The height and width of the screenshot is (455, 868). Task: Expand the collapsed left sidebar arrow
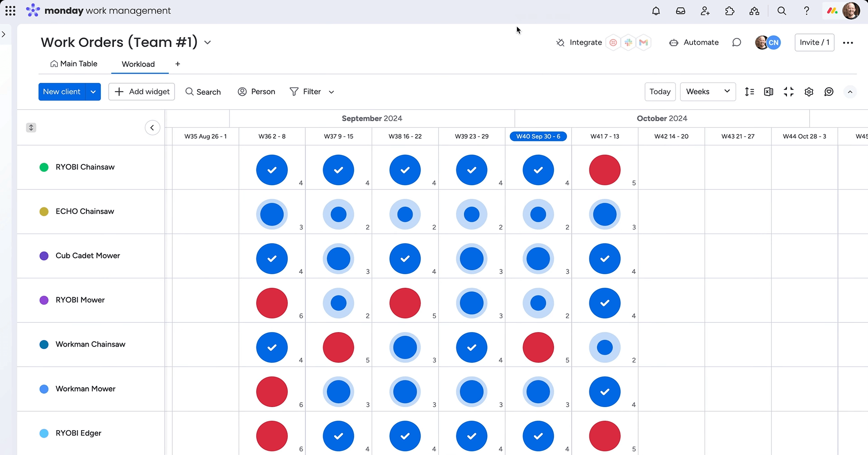tap(4, 34)
